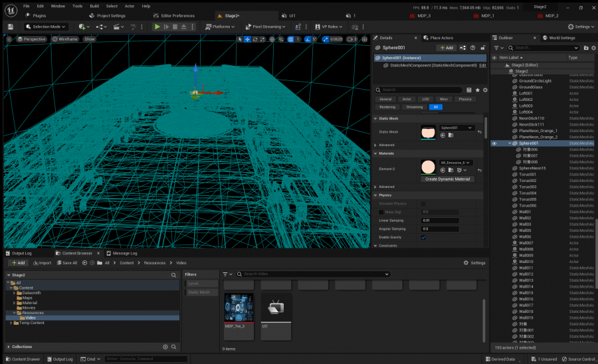This screenshot has height=364, width=598.
Task: Collapse the Sphere001 tree row in Outliner
Action: [x=510, y=143]
